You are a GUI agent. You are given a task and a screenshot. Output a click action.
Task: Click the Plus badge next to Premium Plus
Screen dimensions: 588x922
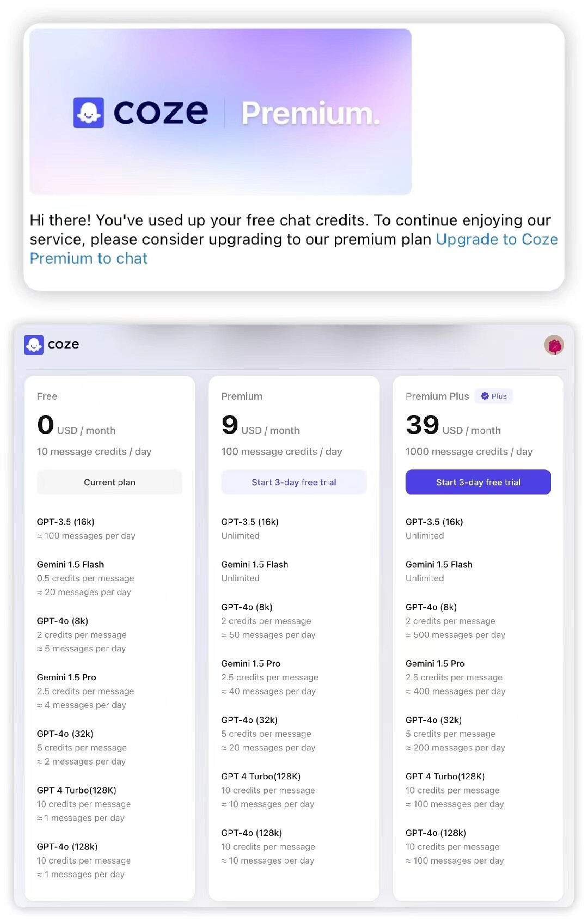494,396
